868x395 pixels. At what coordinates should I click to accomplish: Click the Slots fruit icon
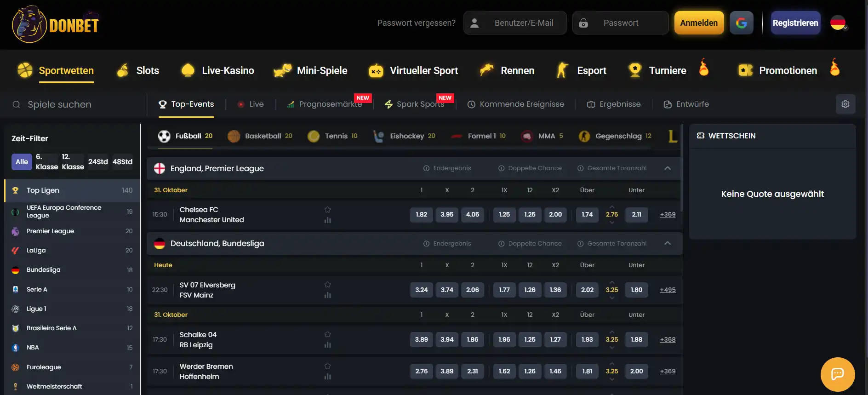[x=122, y=70]
